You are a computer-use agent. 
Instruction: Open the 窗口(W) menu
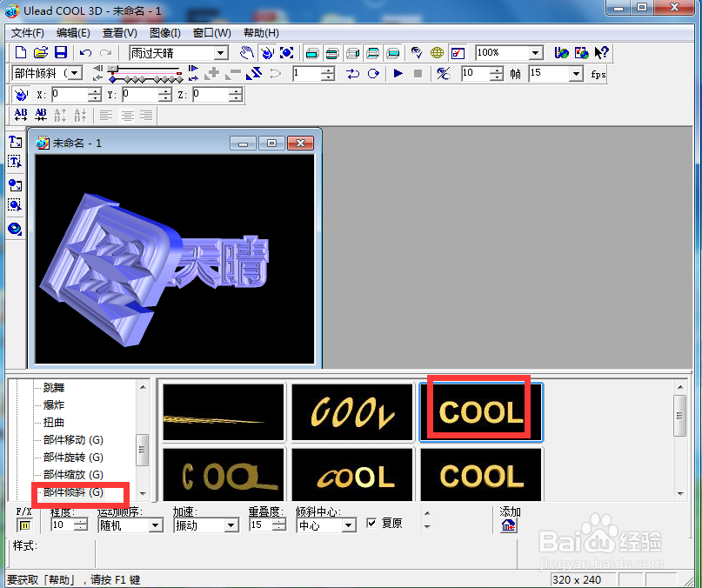click(x=211, y=33)
